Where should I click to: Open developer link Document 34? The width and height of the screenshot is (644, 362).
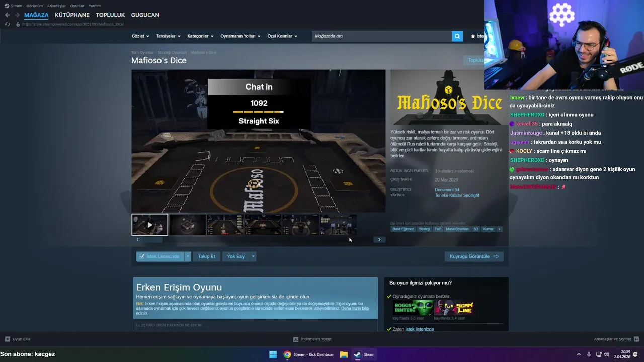click(447, 190)
